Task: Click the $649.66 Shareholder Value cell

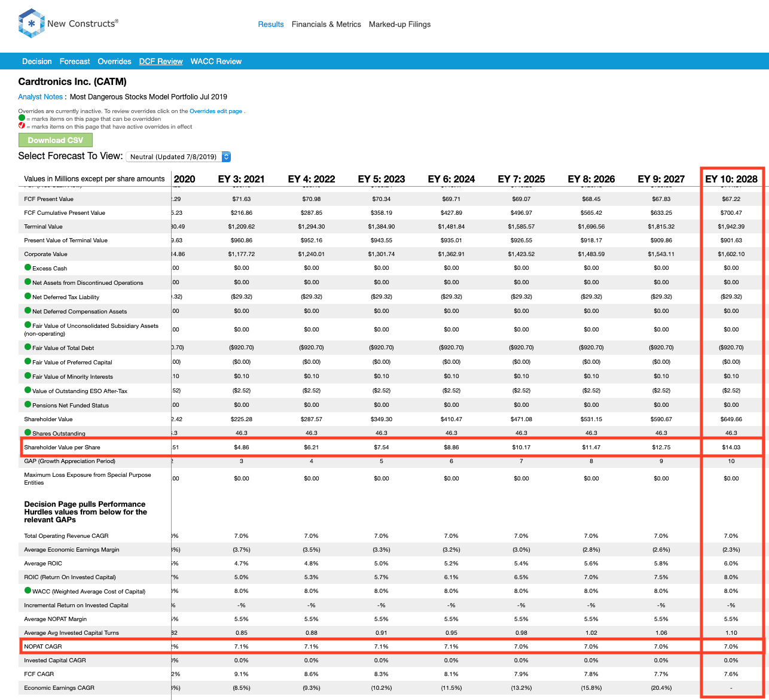Action: (x=731, y=419)
